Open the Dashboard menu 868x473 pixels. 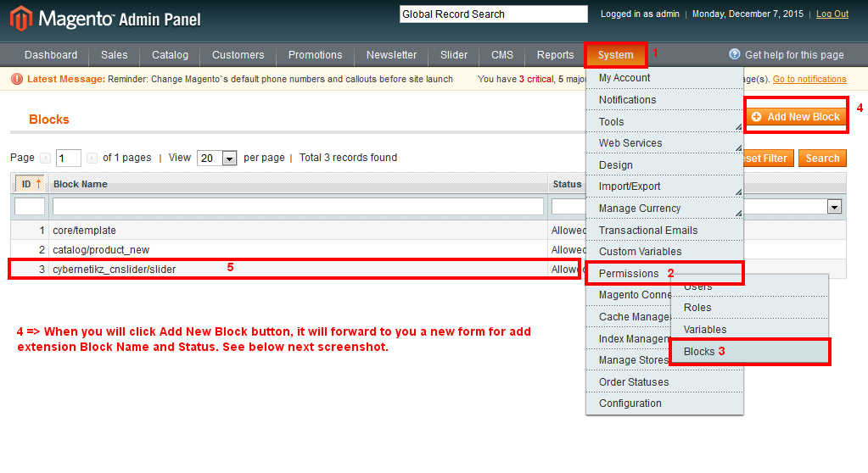tap(51, 55)
